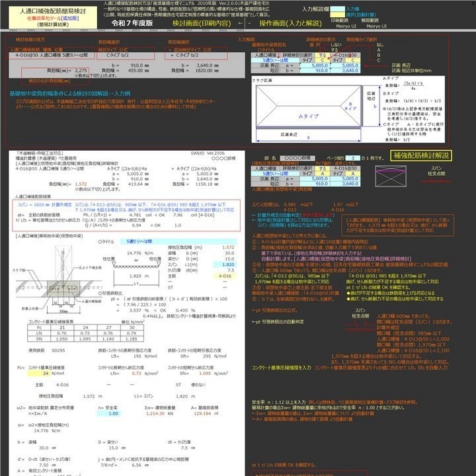
Task: Select the 負担幅 413.64 mm value
Action: coord(138,184)
